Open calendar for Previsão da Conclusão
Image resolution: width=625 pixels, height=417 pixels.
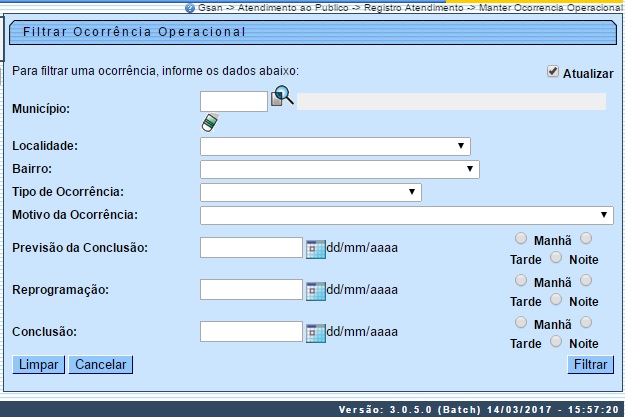pos(316,249)
